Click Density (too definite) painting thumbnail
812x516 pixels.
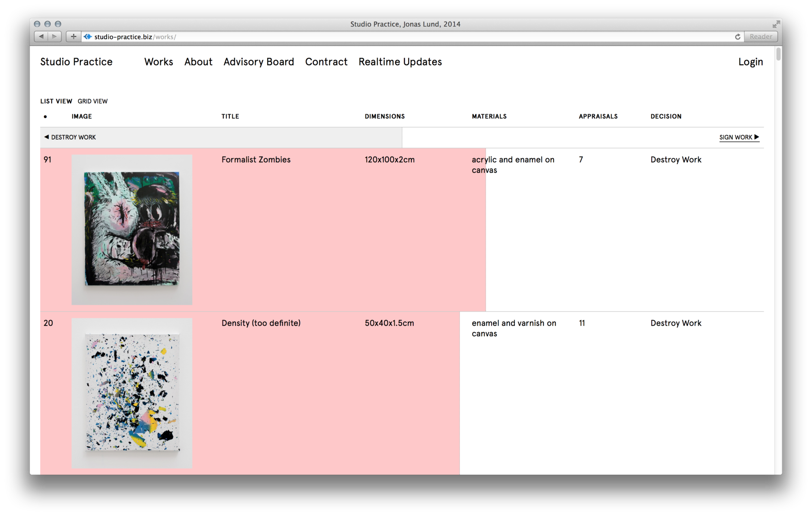(132, 393)
